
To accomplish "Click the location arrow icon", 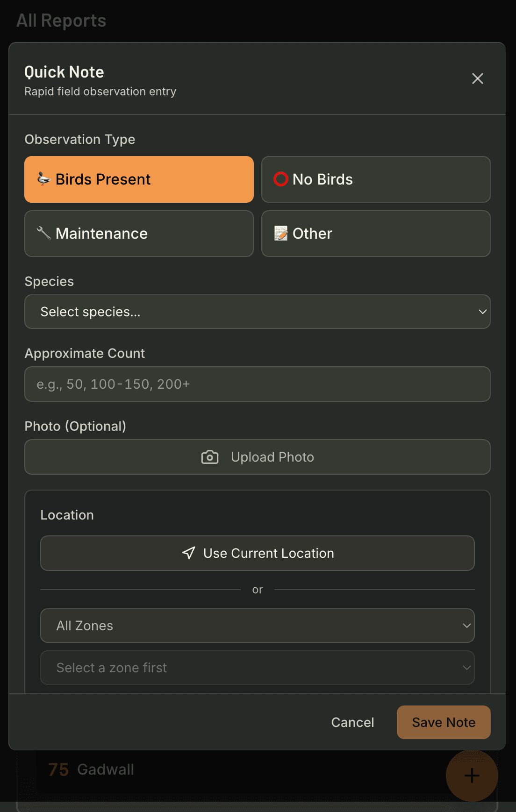I will pos(189,553).
